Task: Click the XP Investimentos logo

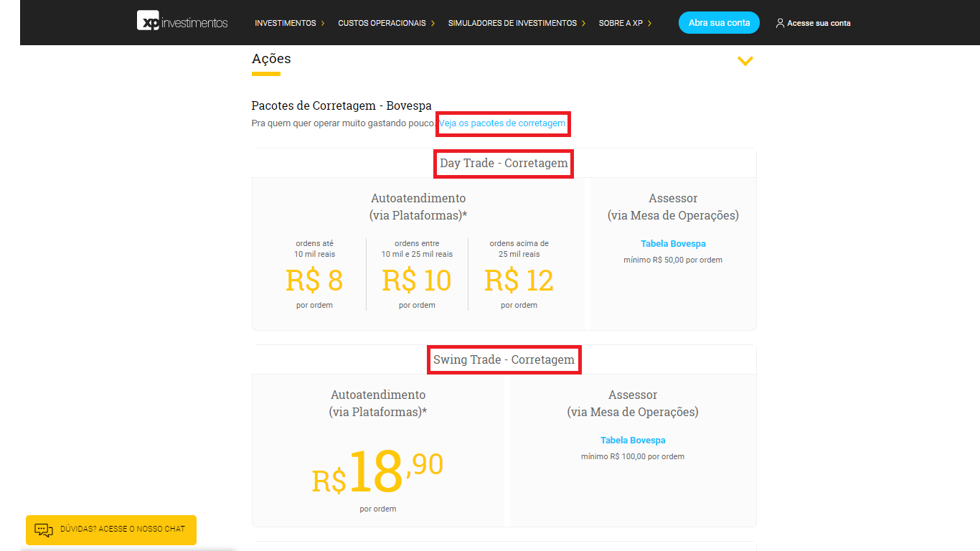Action: pos(182,22)
